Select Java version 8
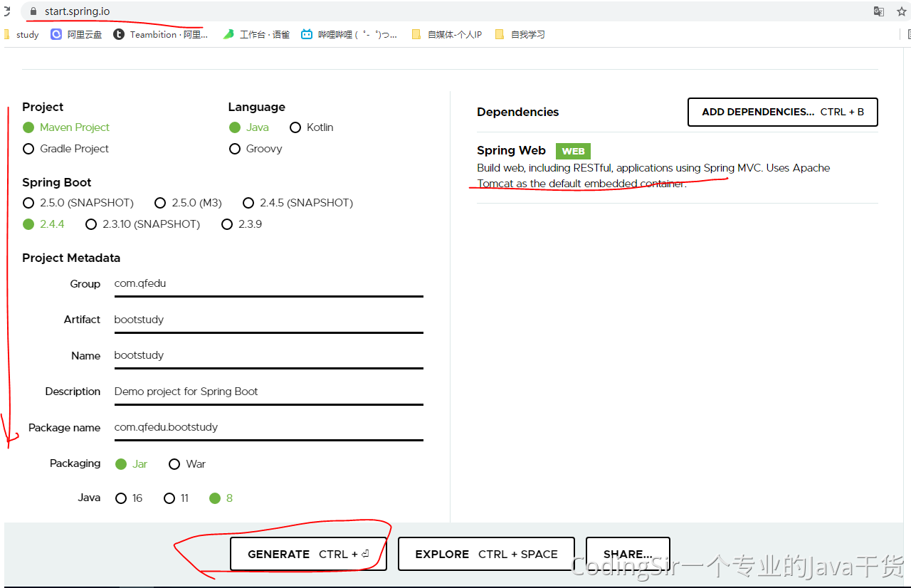Screen dimensions: 911x588 point(221,498)
